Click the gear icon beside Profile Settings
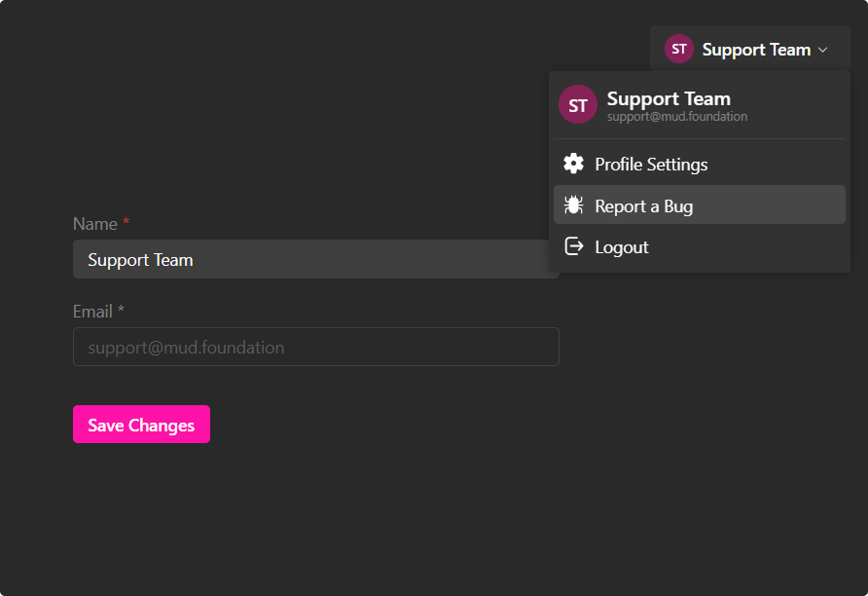The height and width of the screenshot is (596, 868). 574,164
